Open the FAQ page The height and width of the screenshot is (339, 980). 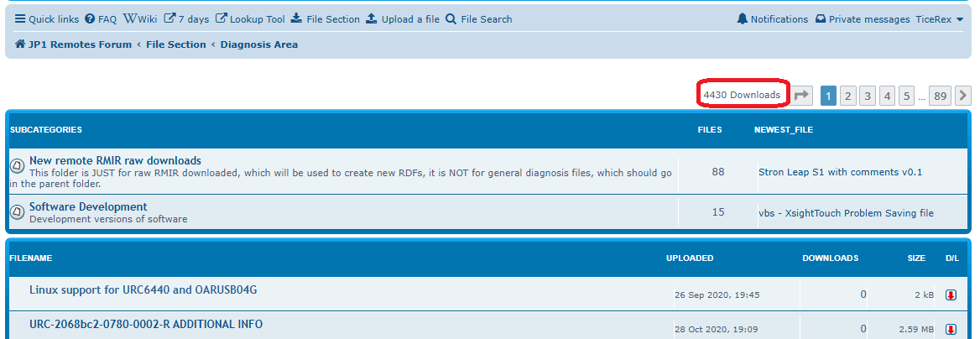(101, 19)
